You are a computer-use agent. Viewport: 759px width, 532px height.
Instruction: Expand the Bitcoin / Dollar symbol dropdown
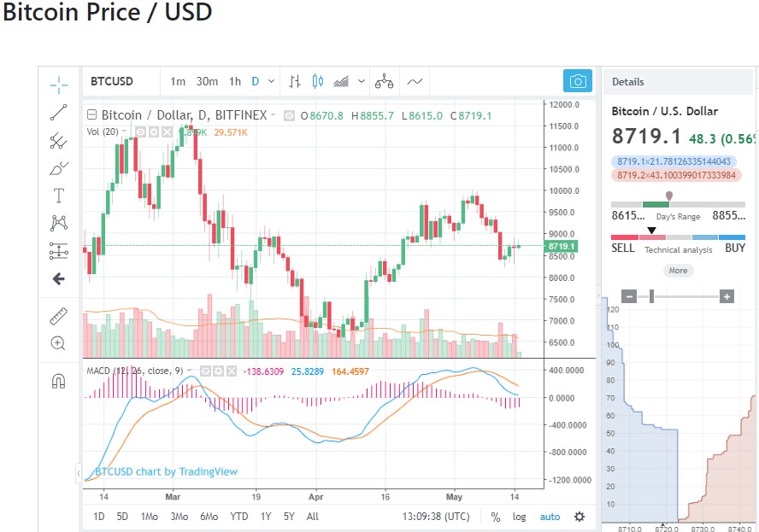pos(272,114)
